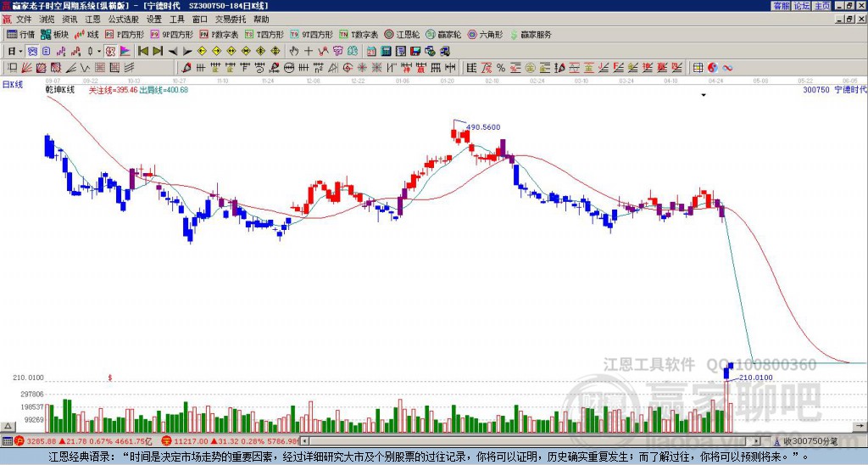Open the 9P四方形 tool
This screenshot has width=868, height=465.
[172, 34]
